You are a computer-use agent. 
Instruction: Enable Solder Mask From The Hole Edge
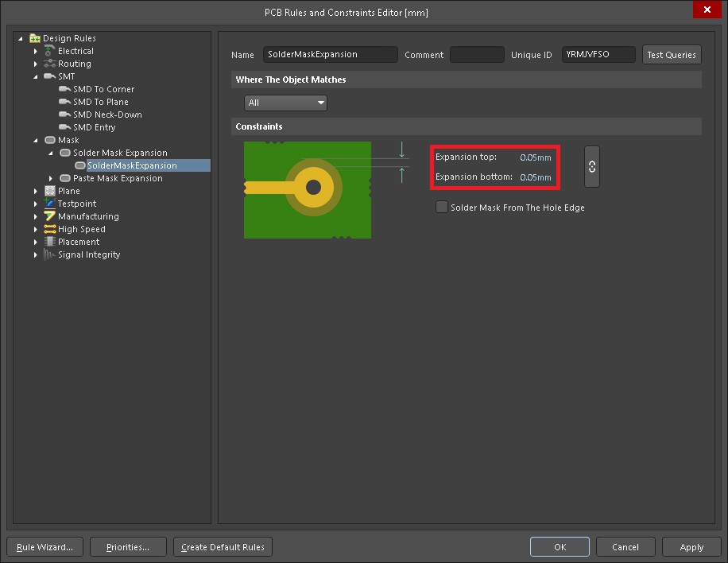click(442, 208)
